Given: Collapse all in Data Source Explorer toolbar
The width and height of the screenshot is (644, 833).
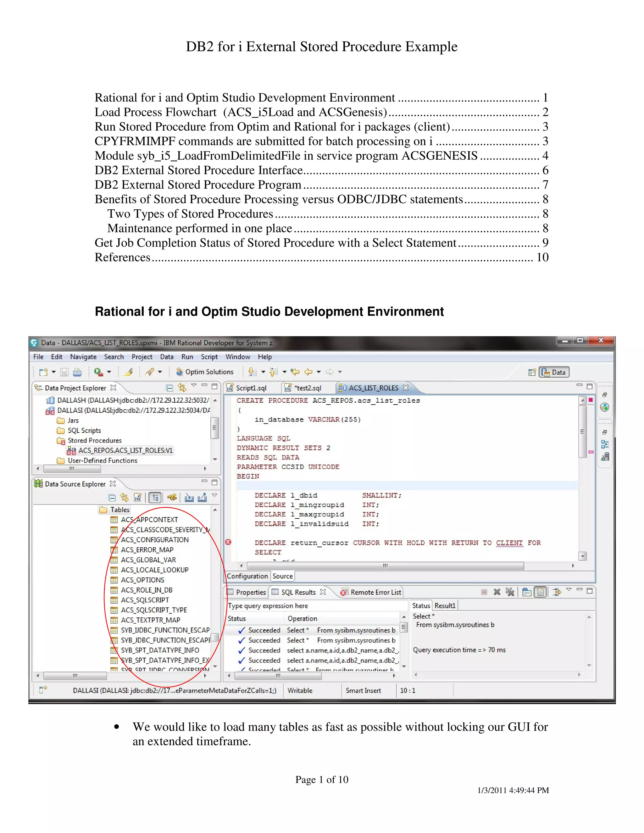Looking at the screenshot, I should click(x=112, y=497).
